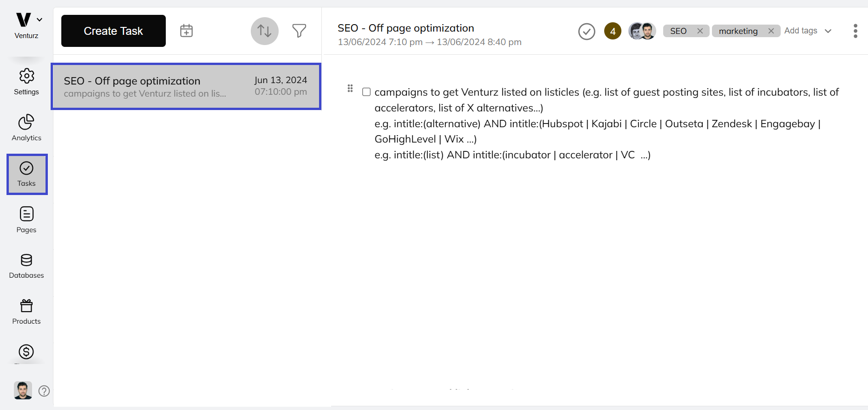The width and height of the screenshot is (868, 410).
Task: Select the SEO - Off page optimization task row
Action: 186,86
